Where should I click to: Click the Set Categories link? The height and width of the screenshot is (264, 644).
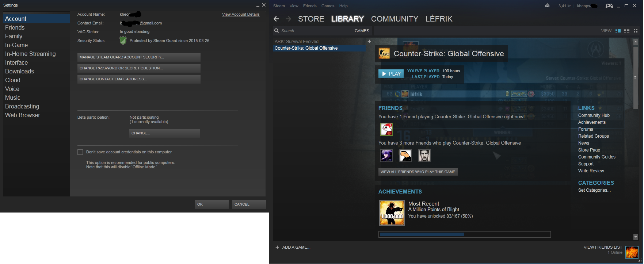[594, 190]
